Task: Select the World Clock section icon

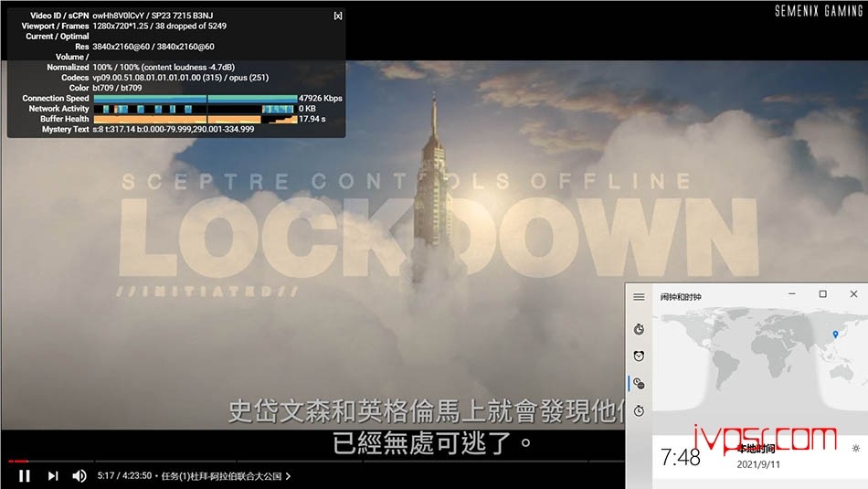Action: 639,383
